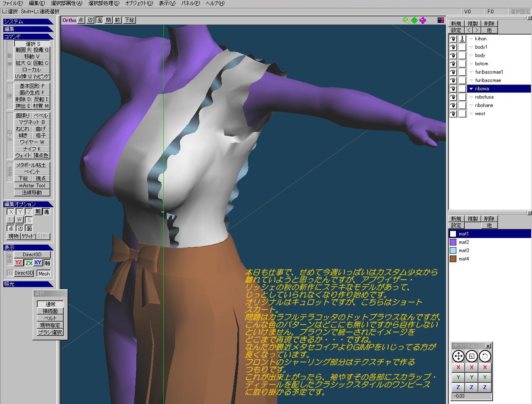532x404 pixels.
Task: Open the オブジェクト(O) menu
Action: 139,3
